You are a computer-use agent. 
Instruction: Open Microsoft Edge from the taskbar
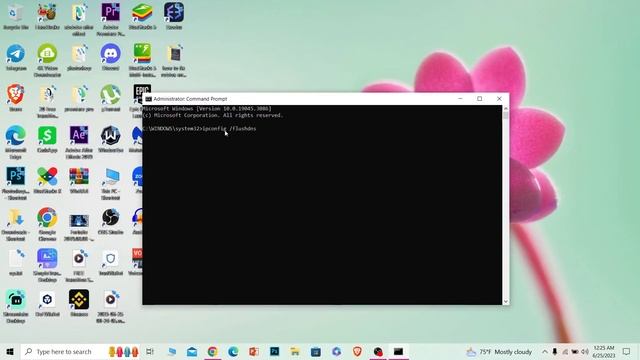point(233,351)
